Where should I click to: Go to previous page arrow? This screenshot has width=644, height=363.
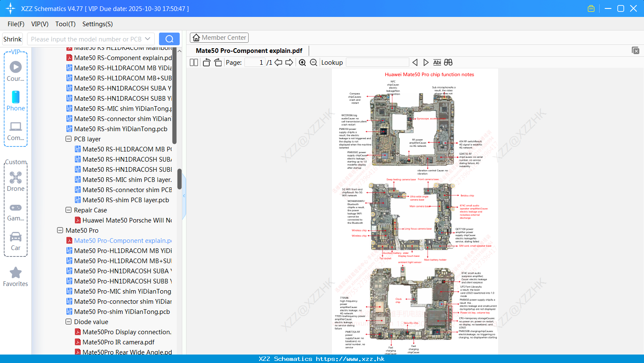278,63
